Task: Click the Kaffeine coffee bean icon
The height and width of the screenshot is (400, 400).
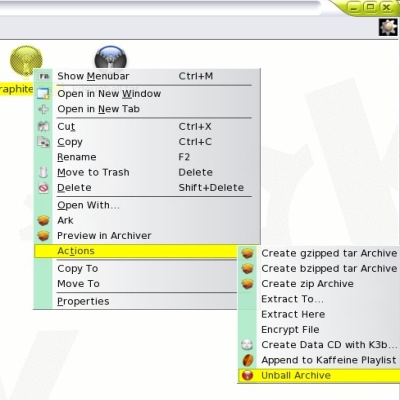Action: pos(247,360)
